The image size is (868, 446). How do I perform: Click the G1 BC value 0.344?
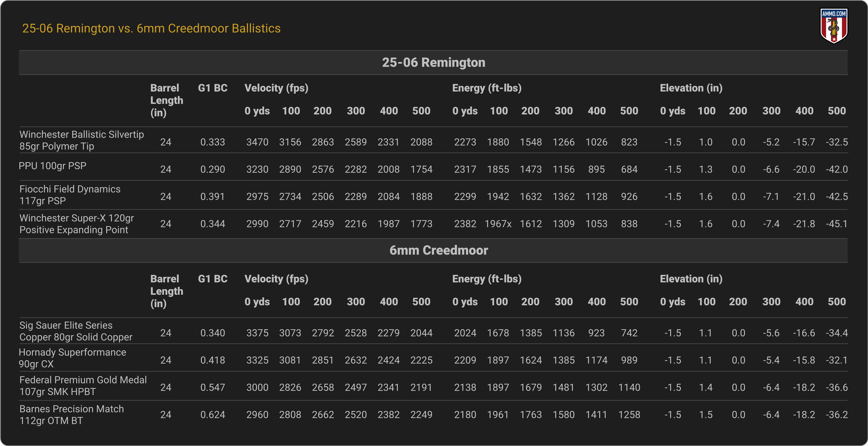213,224
